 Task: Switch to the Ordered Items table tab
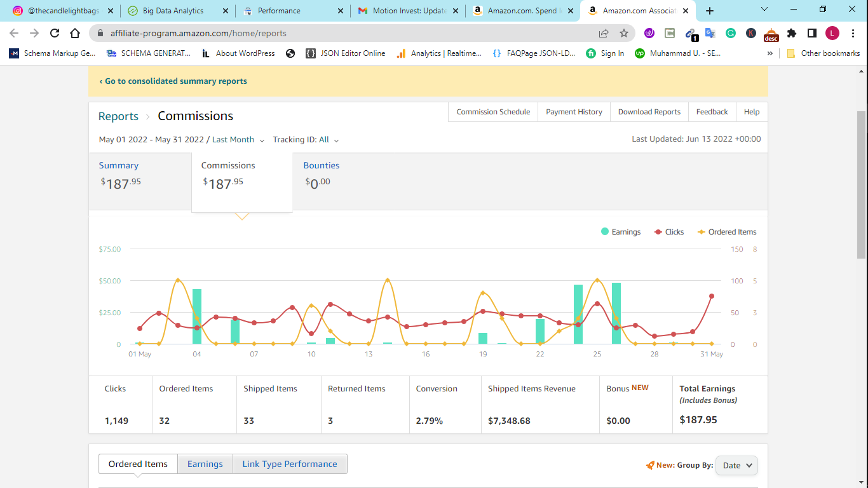tap(138, 464)
